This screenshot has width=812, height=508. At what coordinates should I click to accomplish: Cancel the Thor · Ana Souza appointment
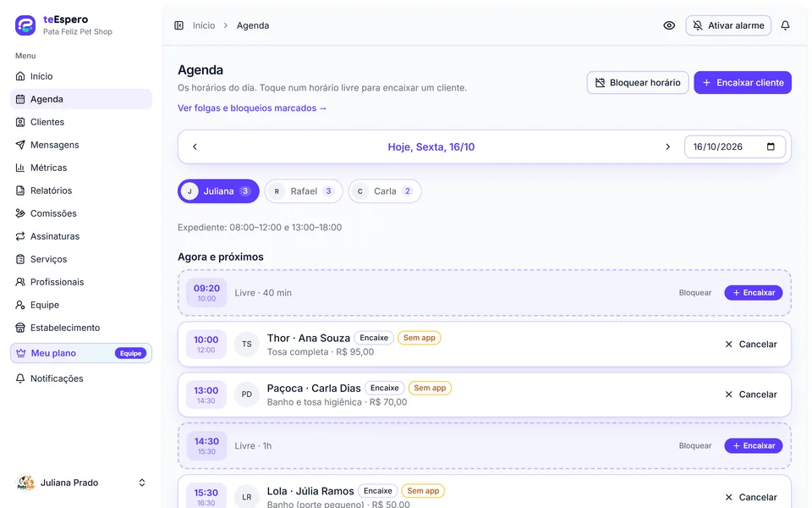pyautogui.click(x=750, y=345)
